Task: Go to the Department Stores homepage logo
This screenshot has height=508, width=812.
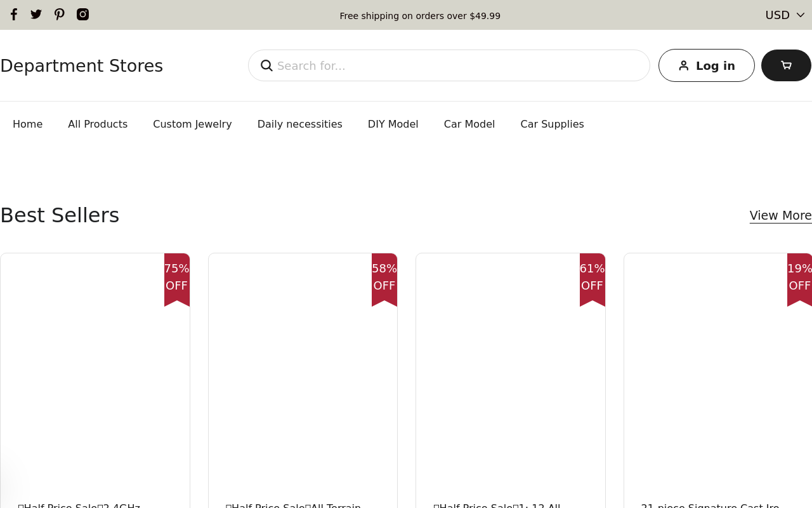Action: pos(82,66)
